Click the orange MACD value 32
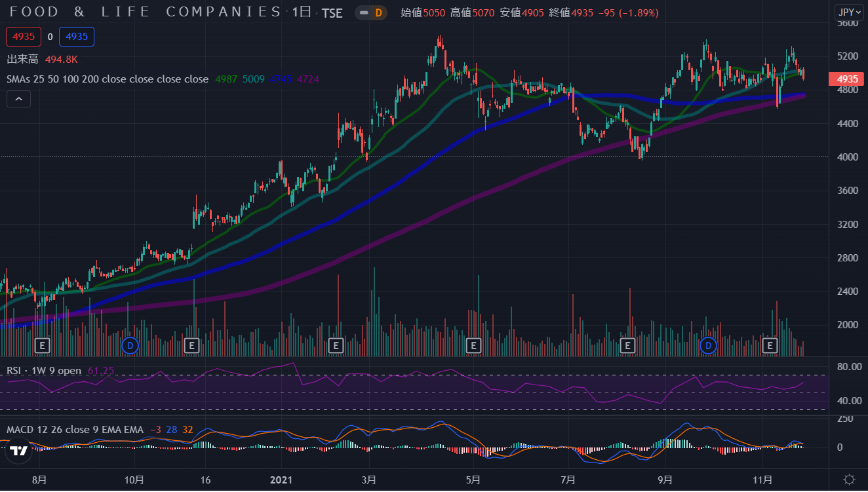The width and height of the screenshot is (868, 492). point(187,430)
